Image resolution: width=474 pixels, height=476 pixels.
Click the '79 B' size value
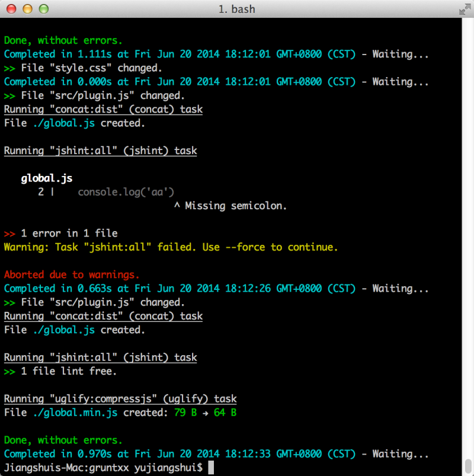[x=185, y=413]
